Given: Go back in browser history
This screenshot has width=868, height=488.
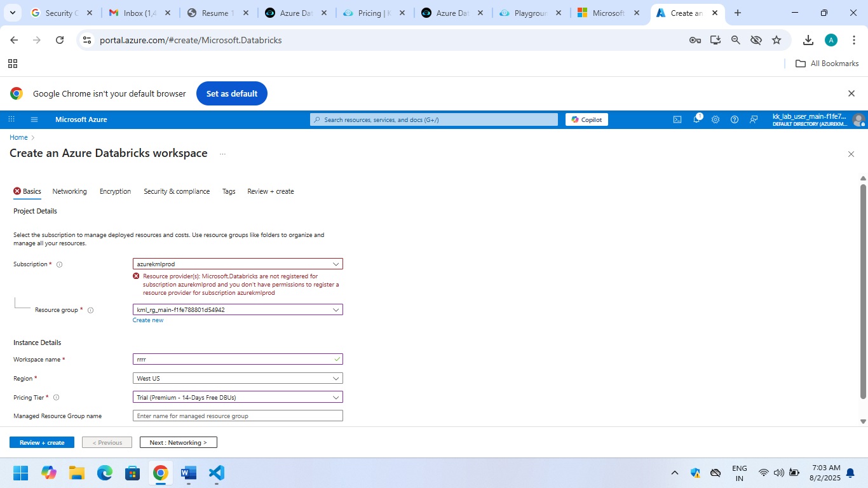Looking at the screenshot, I should tap(14, 40).
